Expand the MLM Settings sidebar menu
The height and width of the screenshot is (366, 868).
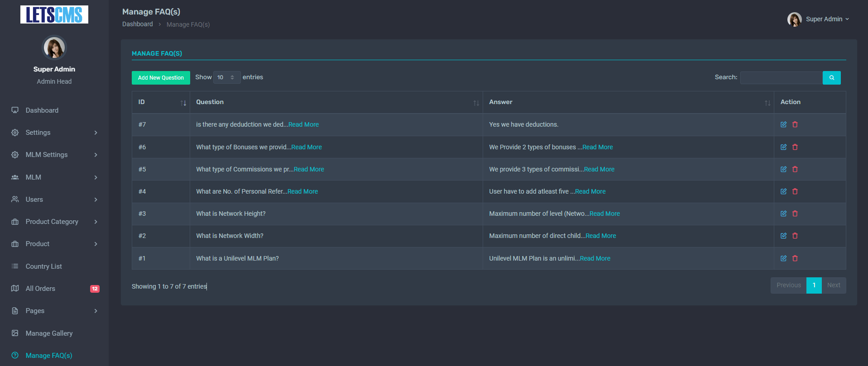point(54,155)
